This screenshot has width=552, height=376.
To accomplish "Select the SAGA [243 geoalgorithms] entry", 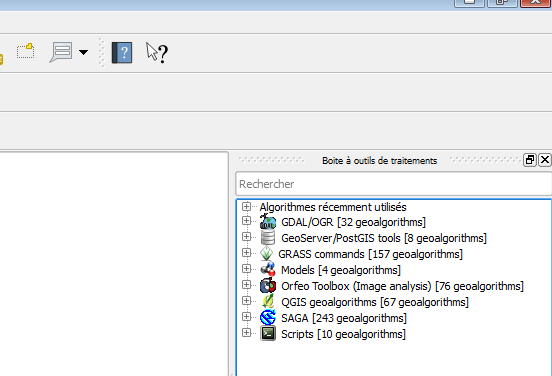I will point(344,318).
